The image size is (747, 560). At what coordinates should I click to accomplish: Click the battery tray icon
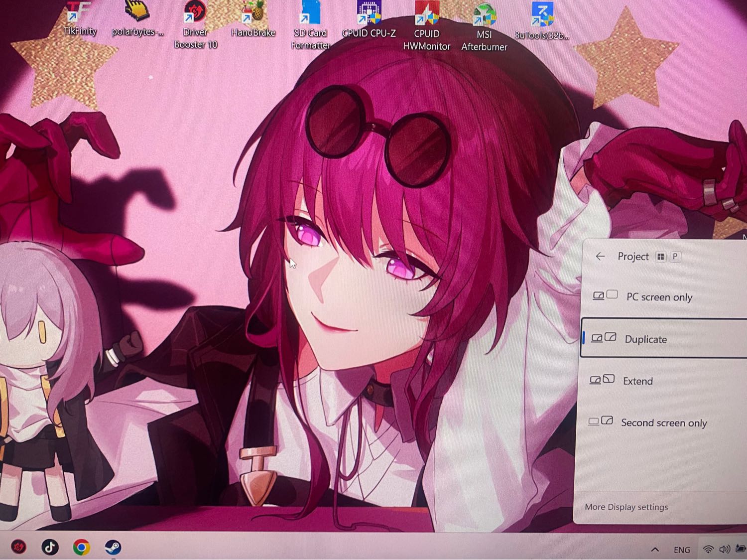[741, 549]
